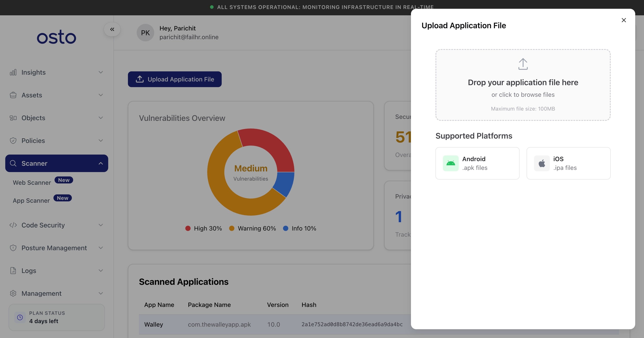The width and height of the screenshot is (644, 338).
Task: Click the Maximum file size: 100MB text
Action: pyautogui.click(x=523, y=109)
